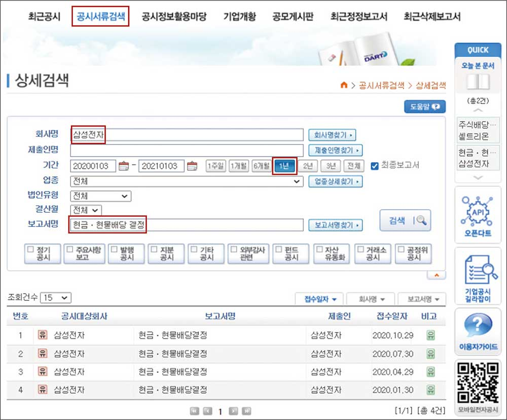Open the 공시서류검색 menu
The height and width of the screenshot is (420, 507).
tap(100, 17)
